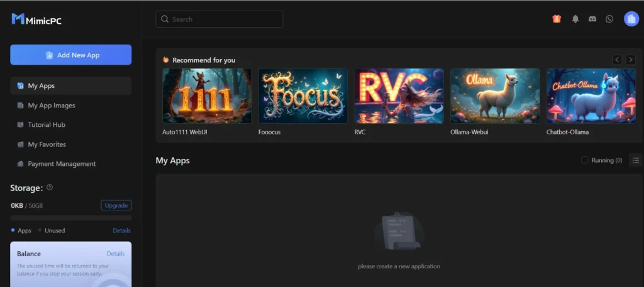This screenshot has width=644, height=287.
Task: Open the user profile avatar
Action: [x=631, y=19]
